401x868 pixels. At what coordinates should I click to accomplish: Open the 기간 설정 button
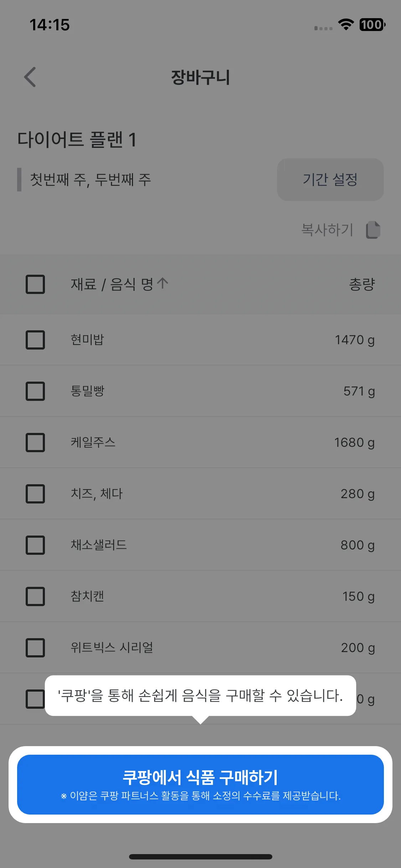click(x=330, y=180)
